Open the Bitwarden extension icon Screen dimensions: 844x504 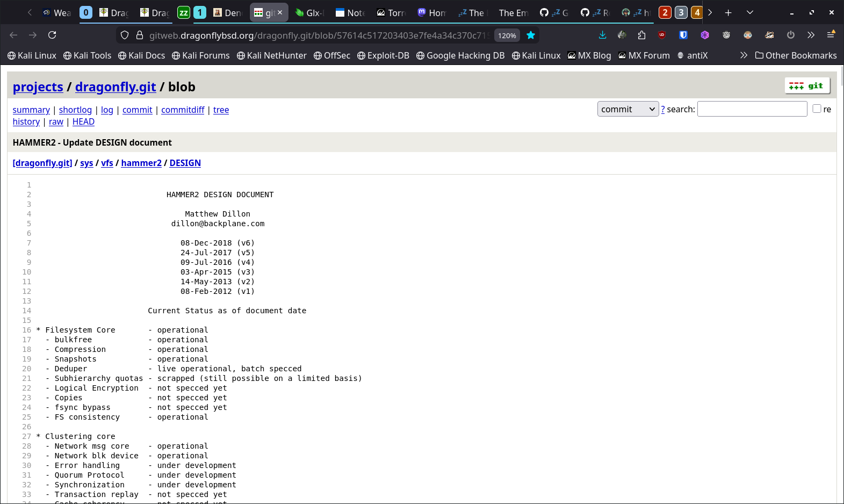pyautogui.click(x=683, y=35)
